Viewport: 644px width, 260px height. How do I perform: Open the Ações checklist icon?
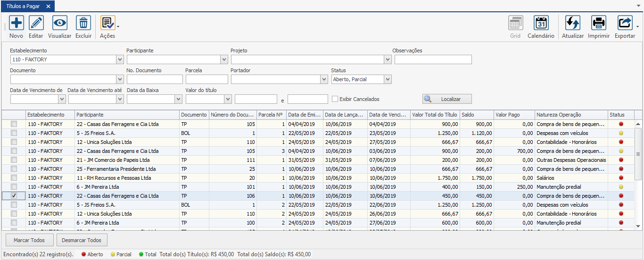pos(107,23)
